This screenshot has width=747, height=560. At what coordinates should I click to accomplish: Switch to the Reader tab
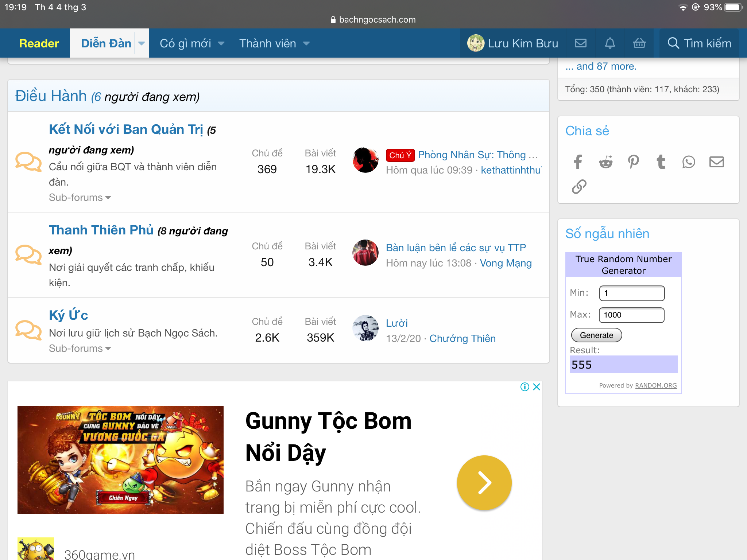[39, 43]
